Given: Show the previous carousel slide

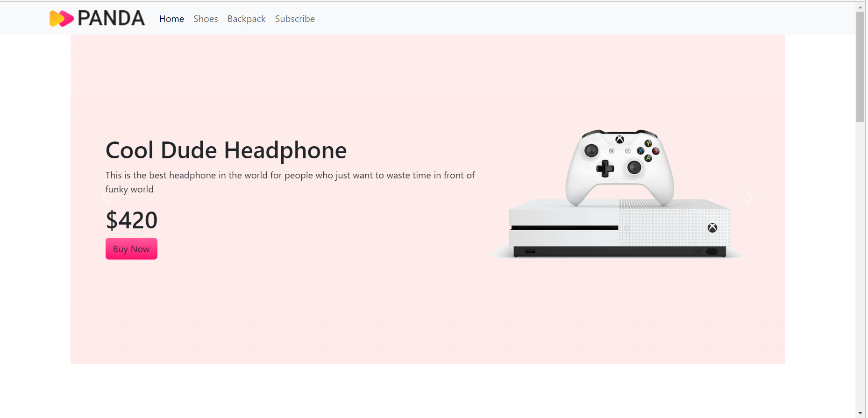Looking at the screenshot, I should coord(106,198).
